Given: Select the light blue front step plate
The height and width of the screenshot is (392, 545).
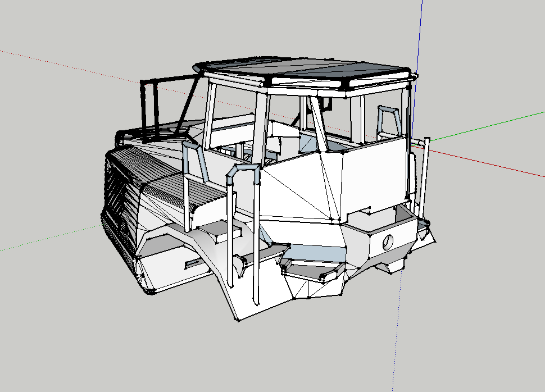Looking at the screenshot, I should [x=315, y=254].
